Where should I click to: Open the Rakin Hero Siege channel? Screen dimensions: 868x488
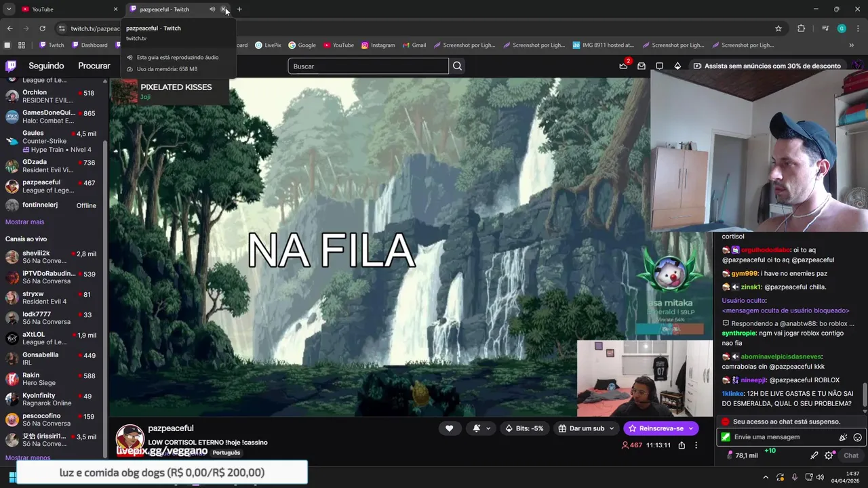point(54,379)
